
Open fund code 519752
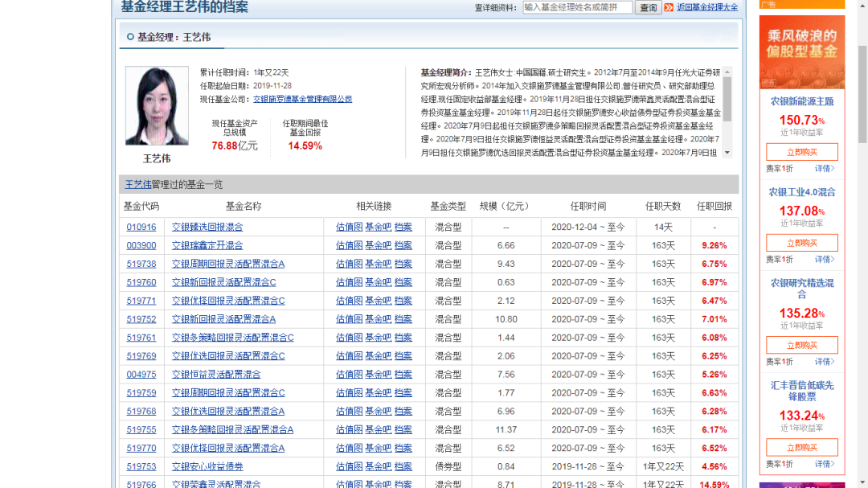pos(141,319)
